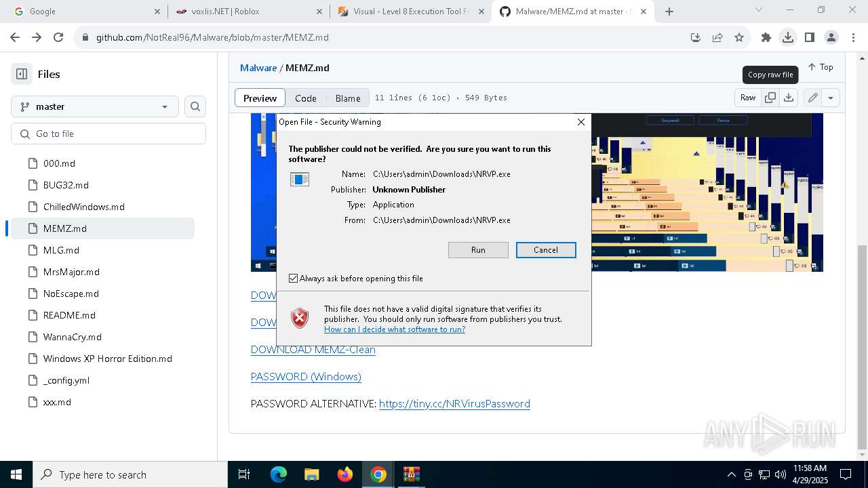
Task: Open Chrome three-dot menu
Action: (853, 37)
